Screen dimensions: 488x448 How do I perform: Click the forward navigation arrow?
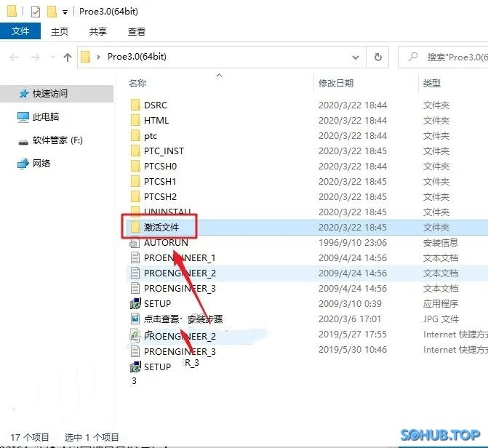(x=36, y=57)
